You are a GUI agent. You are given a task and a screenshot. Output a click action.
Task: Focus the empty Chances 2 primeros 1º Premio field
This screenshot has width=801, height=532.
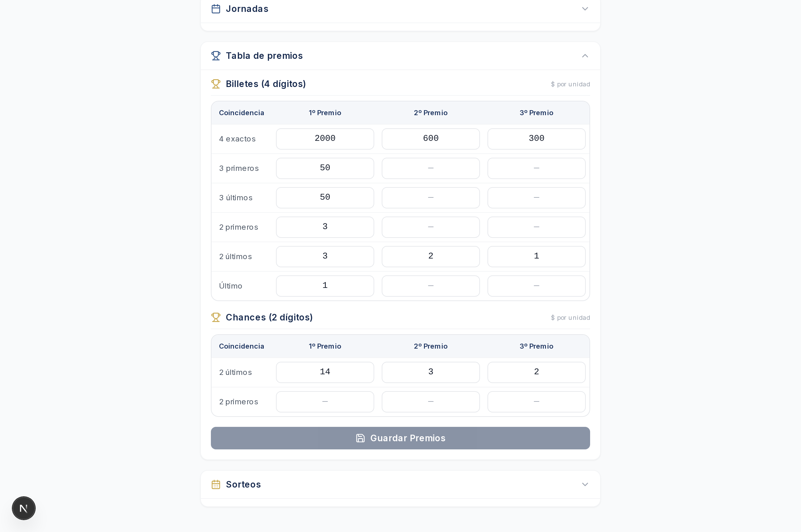pos(325,402)
